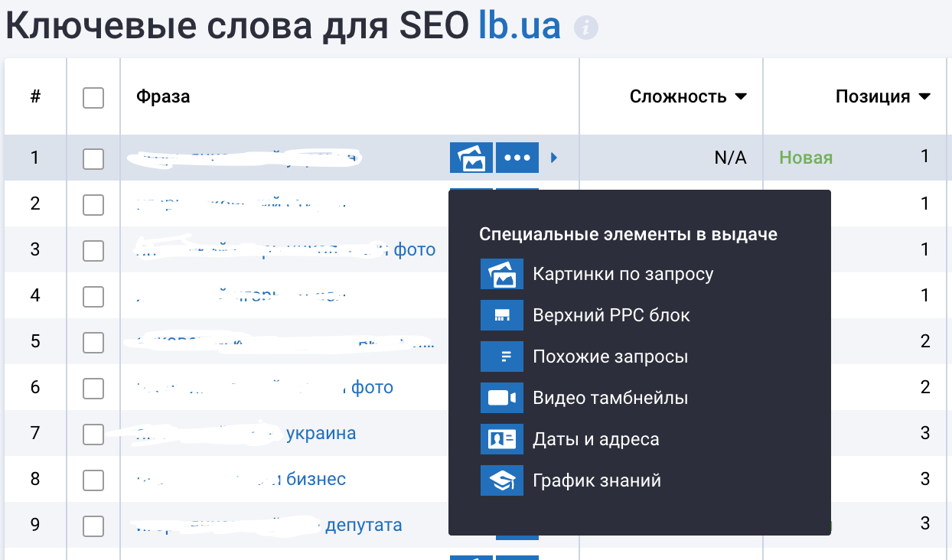Click the '#' column header
This screenshot has height=560, width=952.
coord(35,96)
